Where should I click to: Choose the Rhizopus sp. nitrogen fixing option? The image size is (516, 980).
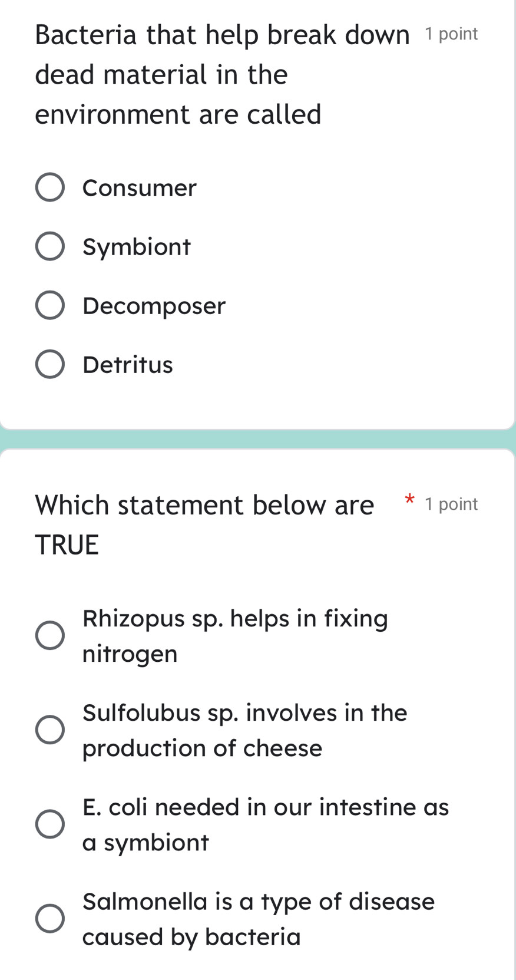50,635
